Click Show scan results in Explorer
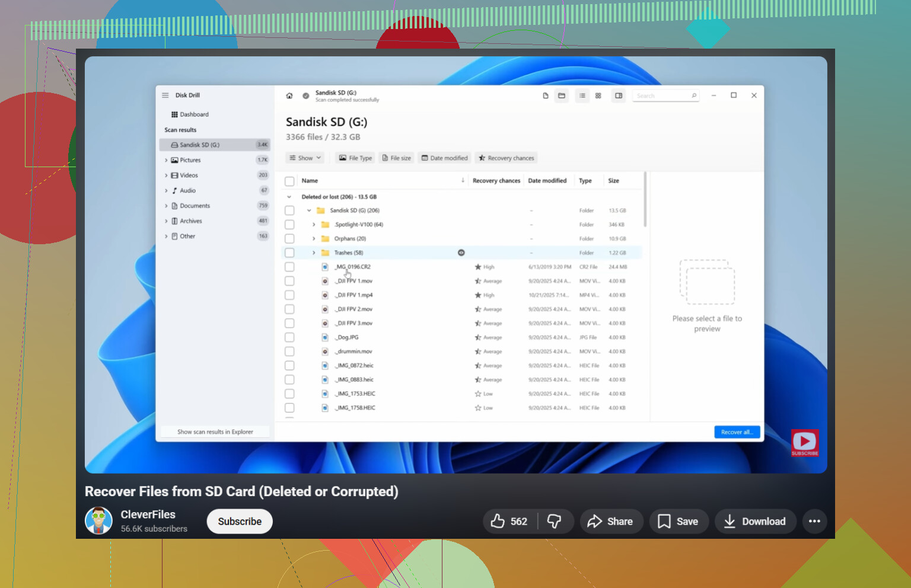 click(x=215, y=432)
